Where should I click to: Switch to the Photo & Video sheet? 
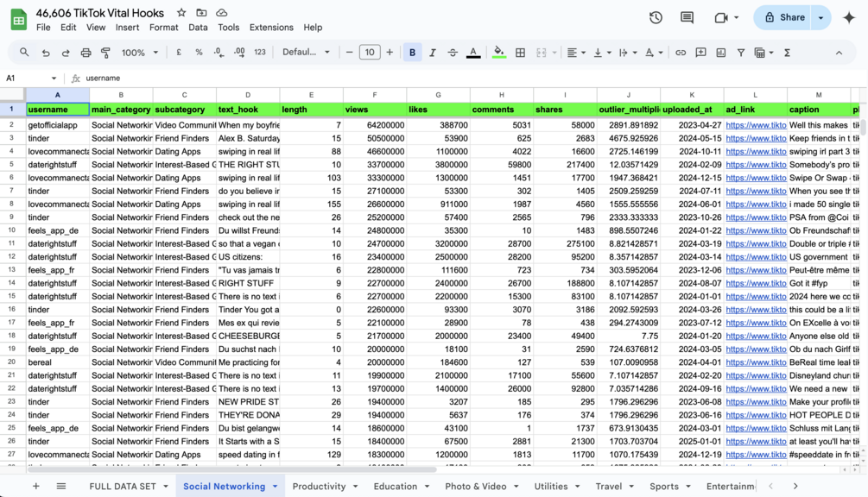point(476,487)
